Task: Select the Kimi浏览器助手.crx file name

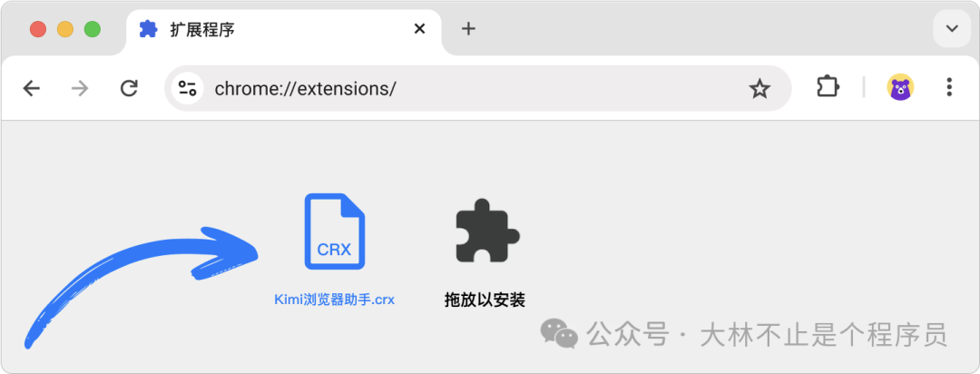Action: tap(334, 300)
